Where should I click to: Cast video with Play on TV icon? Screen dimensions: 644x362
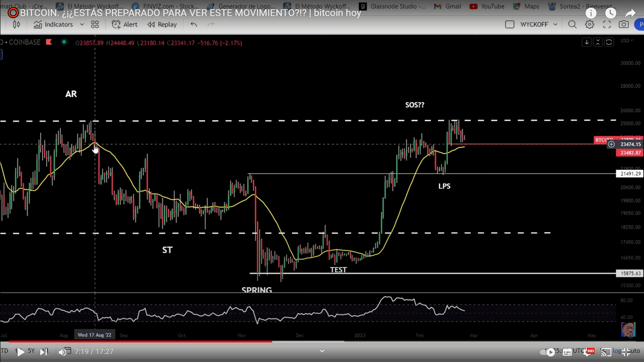[606, 352]
